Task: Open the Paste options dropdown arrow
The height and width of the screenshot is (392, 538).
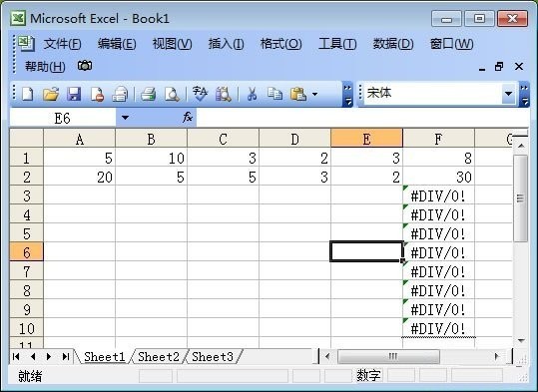Action: click(x=315, y=94)
